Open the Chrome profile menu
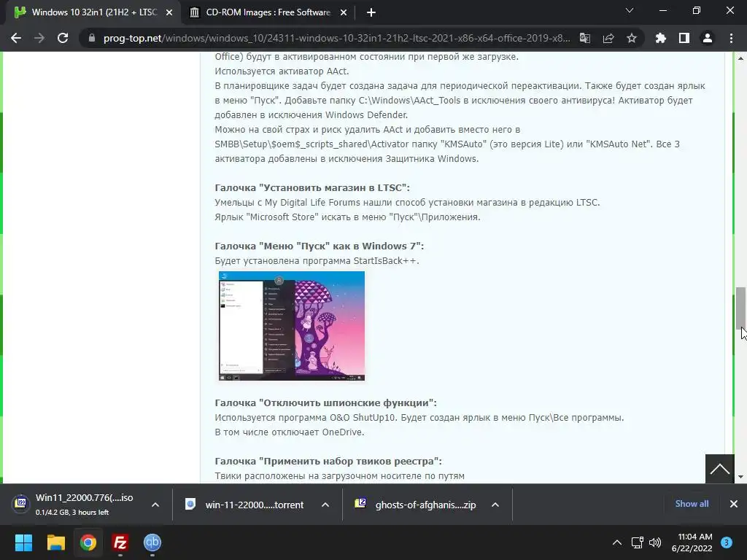Image resolution: width=747 pixels, height=560 pixels. coord(707,38)
